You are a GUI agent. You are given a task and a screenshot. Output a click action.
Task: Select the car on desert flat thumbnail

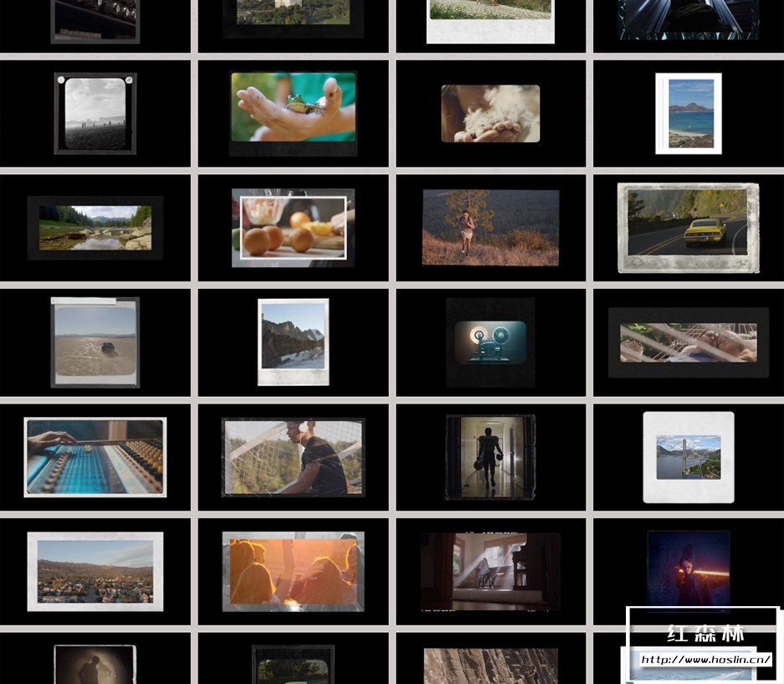(x=95, y=342)
